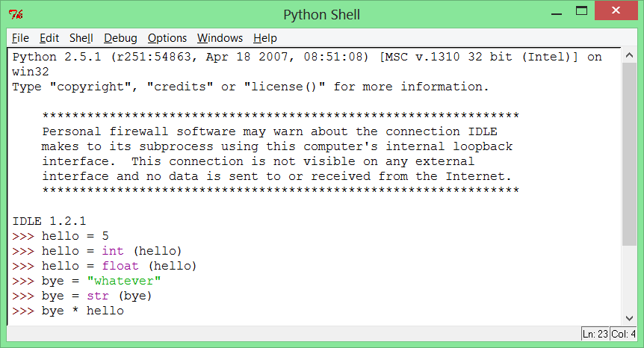
Task: Click the Tk feather icon in title bar
Action: pyautogui.click(x=14, y=14)
